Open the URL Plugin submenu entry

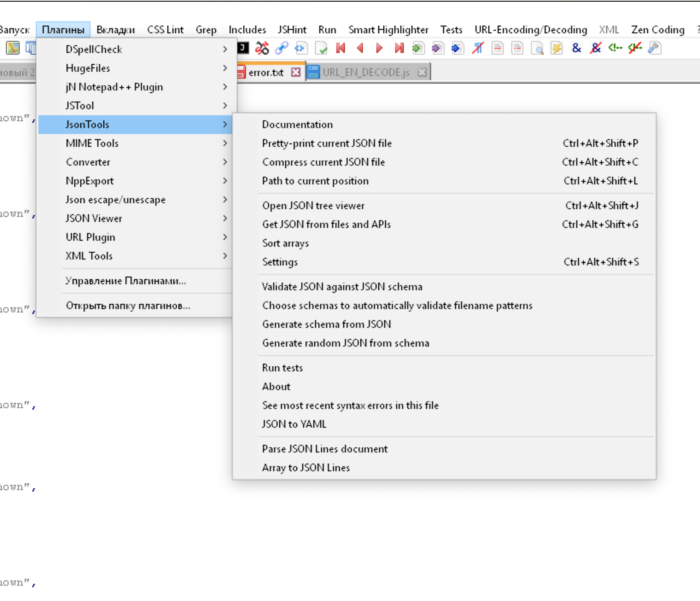tap(135, 237)
